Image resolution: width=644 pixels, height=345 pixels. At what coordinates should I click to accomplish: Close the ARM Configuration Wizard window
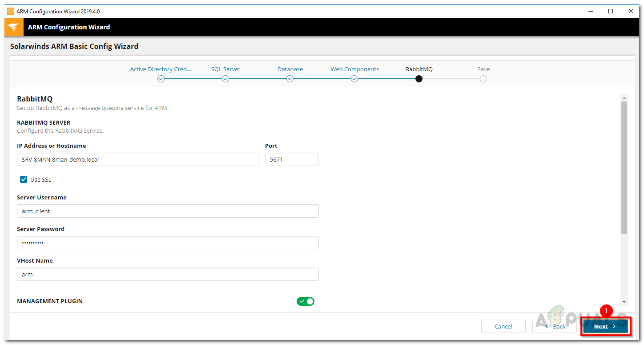pos(631,11)
